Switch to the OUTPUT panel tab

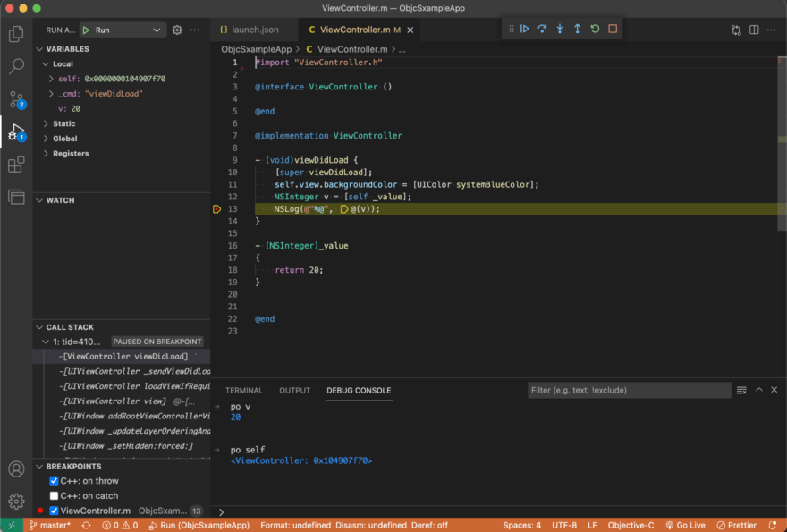click(x=294, y=390)
